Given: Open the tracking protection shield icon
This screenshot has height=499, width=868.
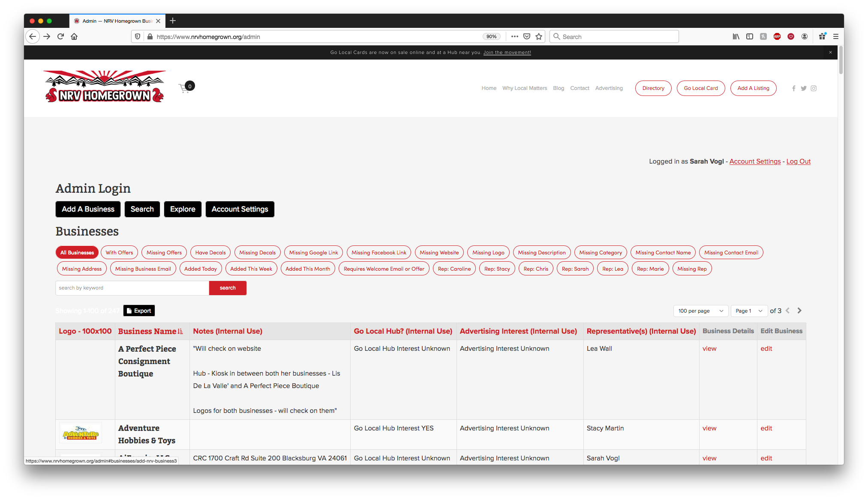Looking at the screenshot, I should click(x=138, y=37).
